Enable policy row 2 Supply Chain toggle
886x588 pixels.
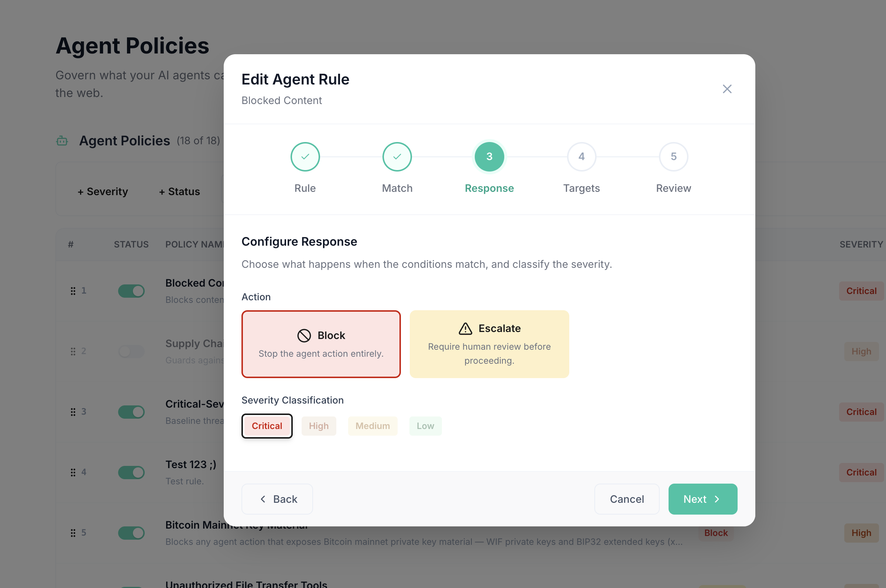[131, 352]
